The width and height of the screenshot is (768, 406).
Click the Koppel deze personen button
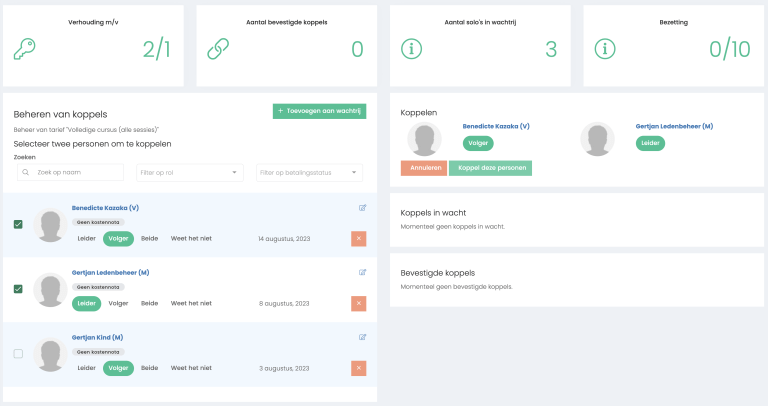click(x=490, y=168)
